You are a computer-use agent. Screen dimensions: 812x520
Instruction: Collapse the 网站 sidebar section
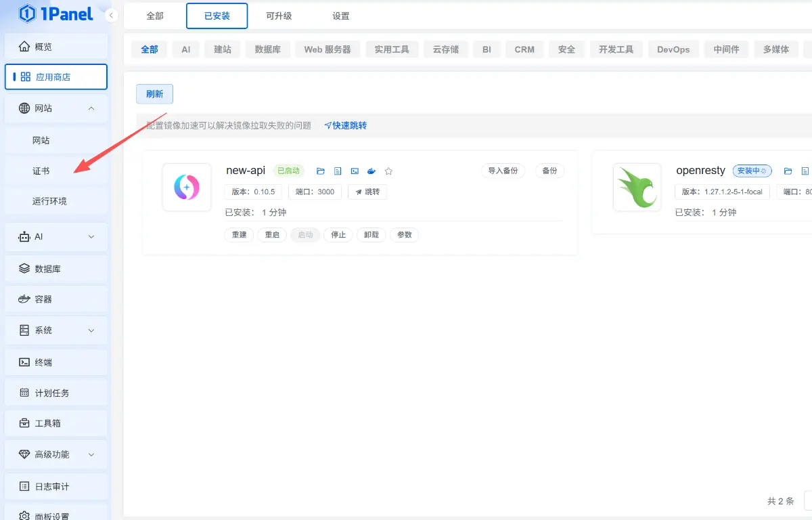click(x=55, y=108)
